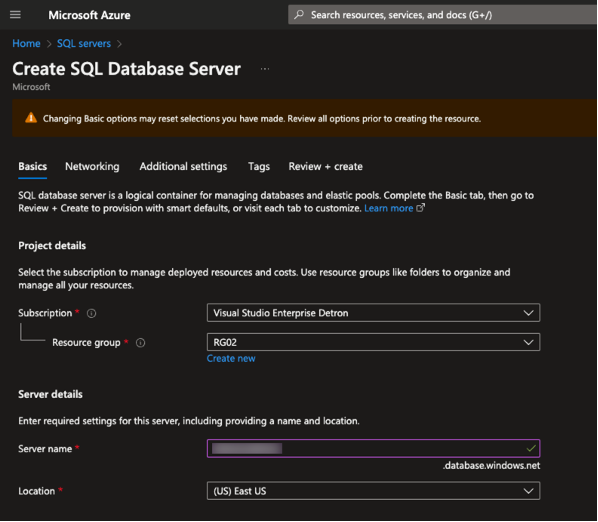Open the hamburger portal menu

coord(15,15)
